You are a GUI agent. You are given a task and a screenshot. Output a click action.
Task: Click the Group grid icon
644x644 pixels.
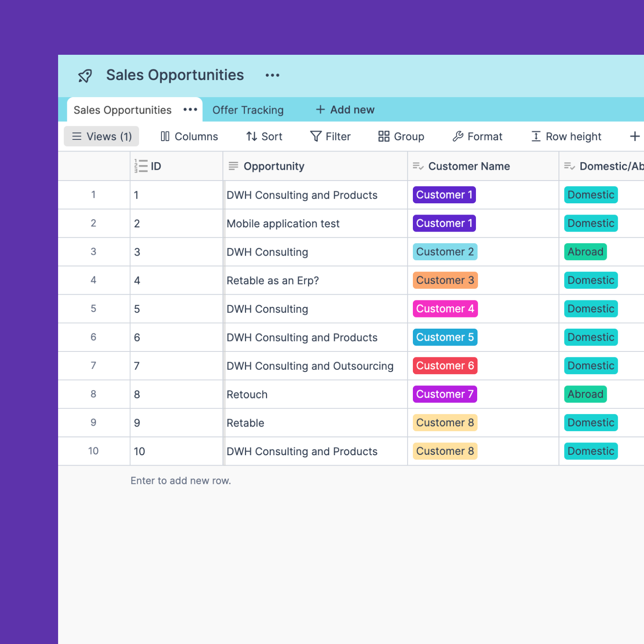pyautogui.click(x=383, y=136)
